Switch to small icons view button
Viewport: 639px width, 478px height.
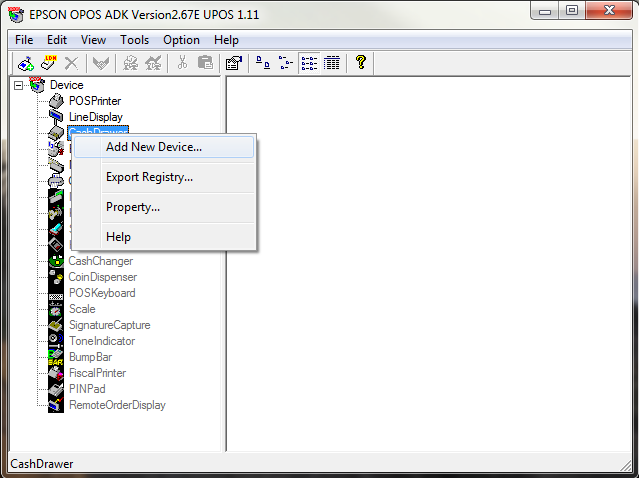(286, 62)
